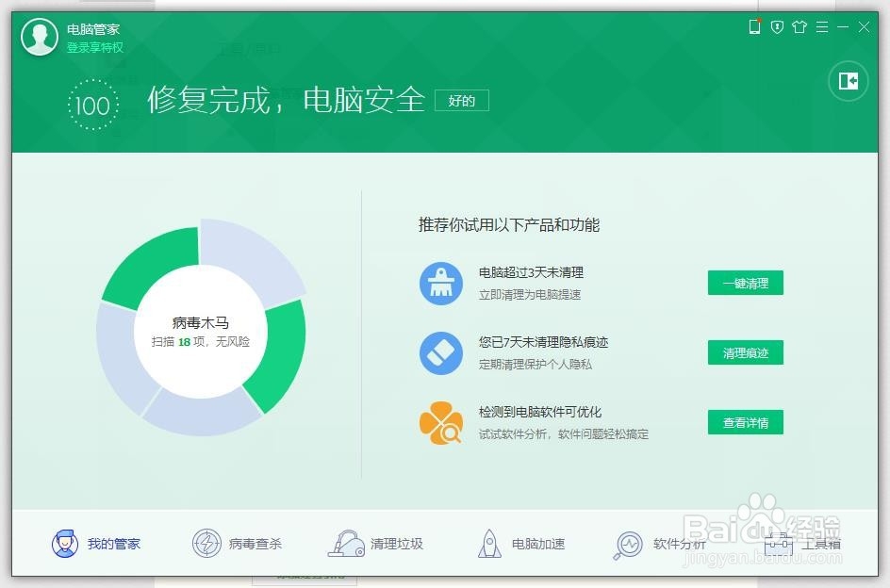
Task: Click the 清理痕迹 button
Action: point(745,352)
